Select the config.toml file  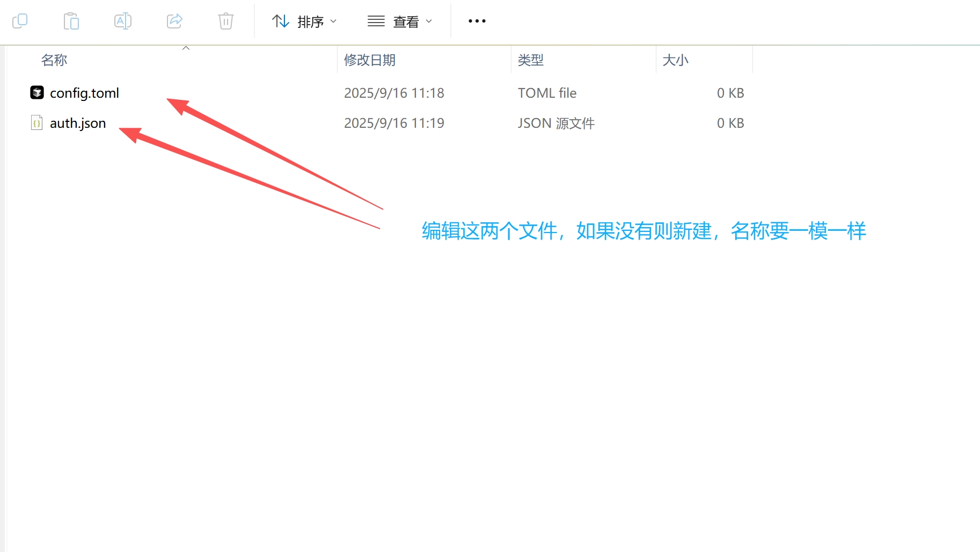(x=84, y=92)
